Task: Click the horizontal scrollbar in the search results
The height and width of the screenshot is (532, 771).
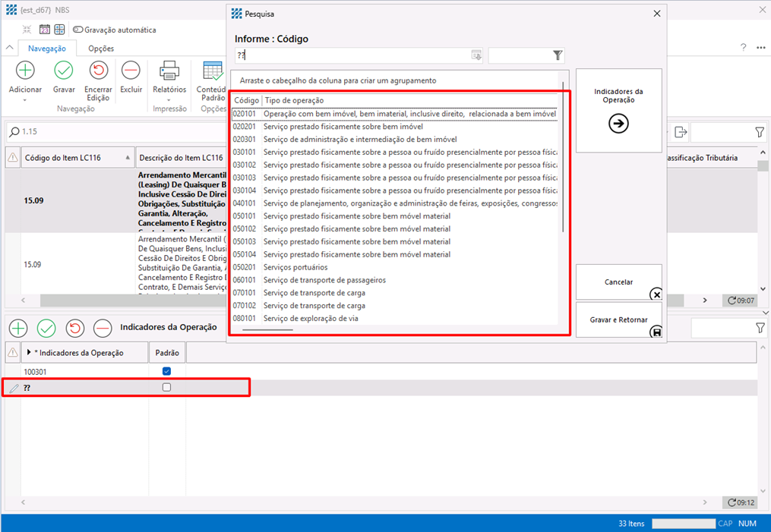Action: [267, 330]
